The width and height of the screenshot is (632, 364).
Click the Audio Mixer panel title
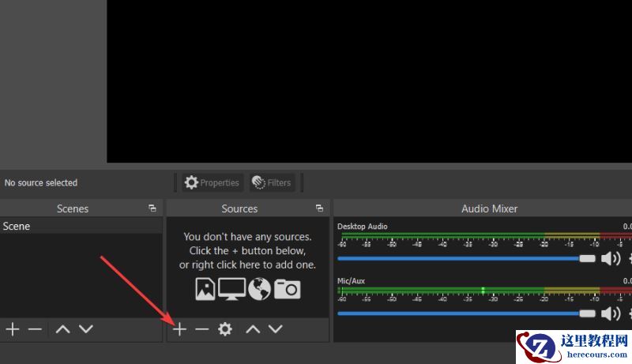(x=489, y=208)
